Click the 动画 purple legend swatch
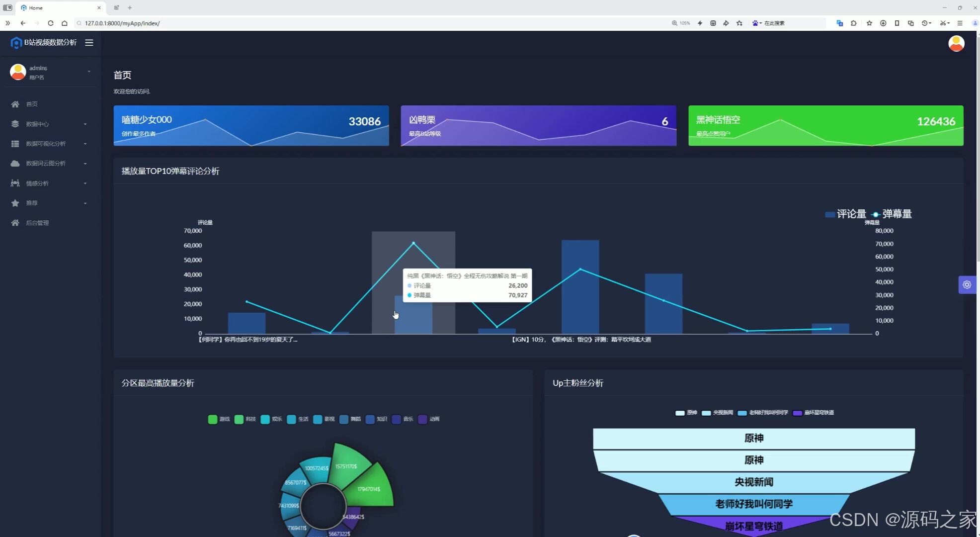This screenshot has width=980, height=537. tap(423, 419)
